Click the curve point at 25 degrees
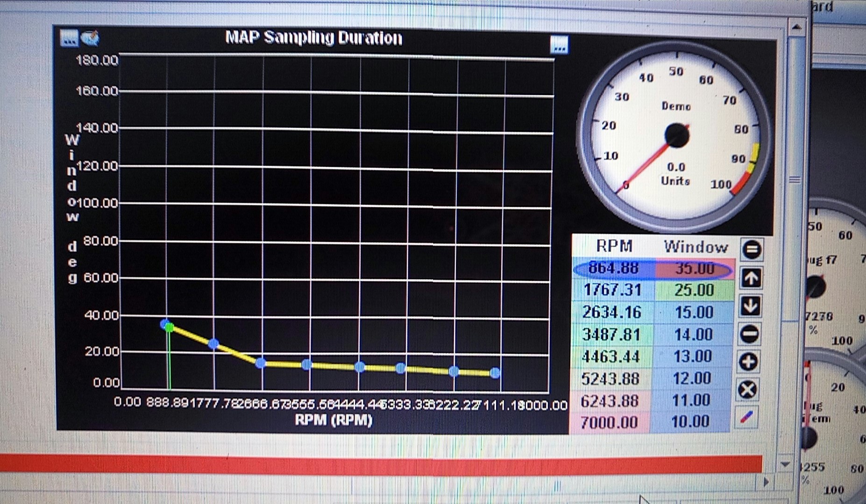 [213, 344]
